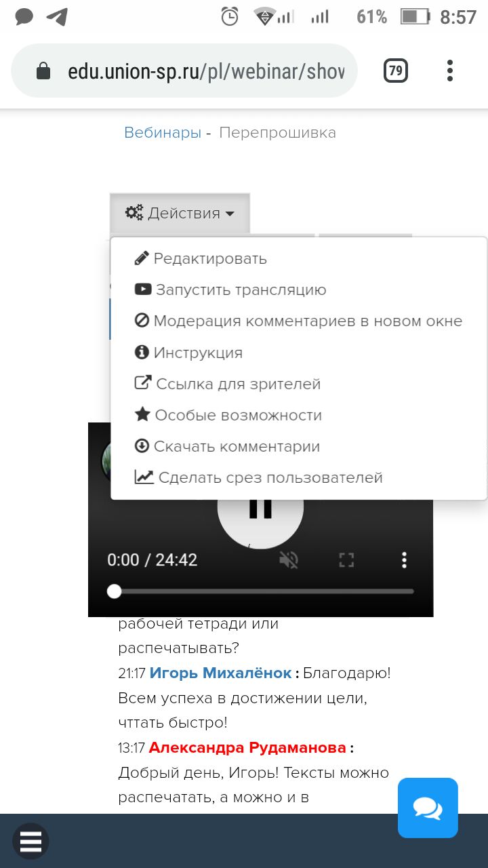Open Игорь Михалёнок profile link
This screenshot has width=488, height=868.
(220, 673)
